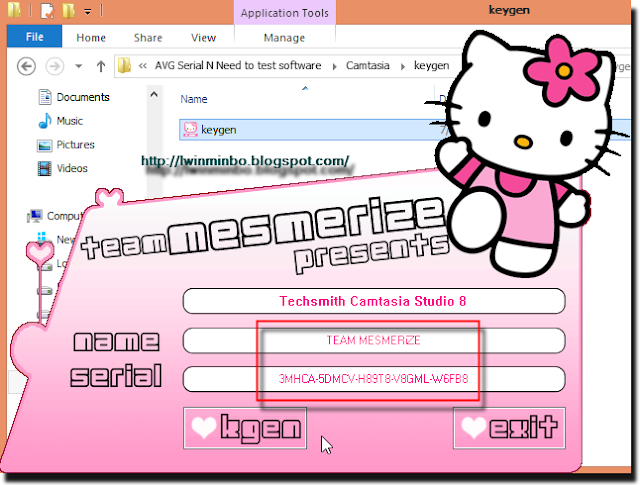The height and width of the screenshot is (485, 640).
Task: Click the Computer monitor icon
Action: coord(35,216)
